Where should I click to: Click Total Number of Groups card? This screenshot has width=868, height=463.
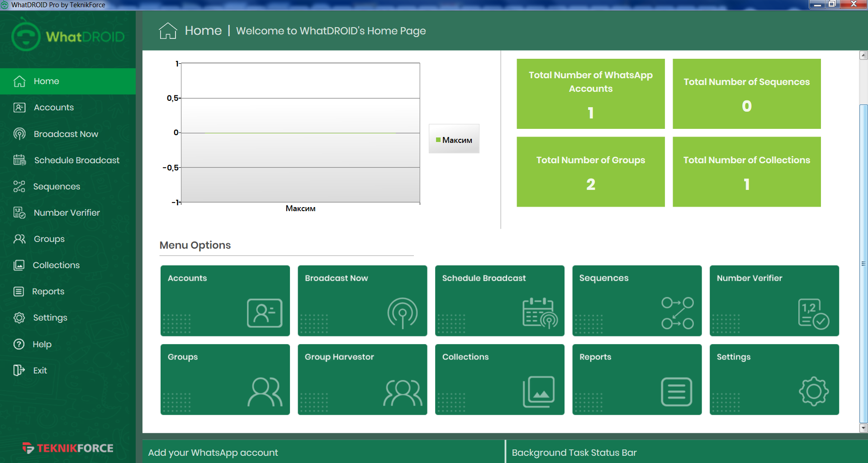(x=591, y=172)
